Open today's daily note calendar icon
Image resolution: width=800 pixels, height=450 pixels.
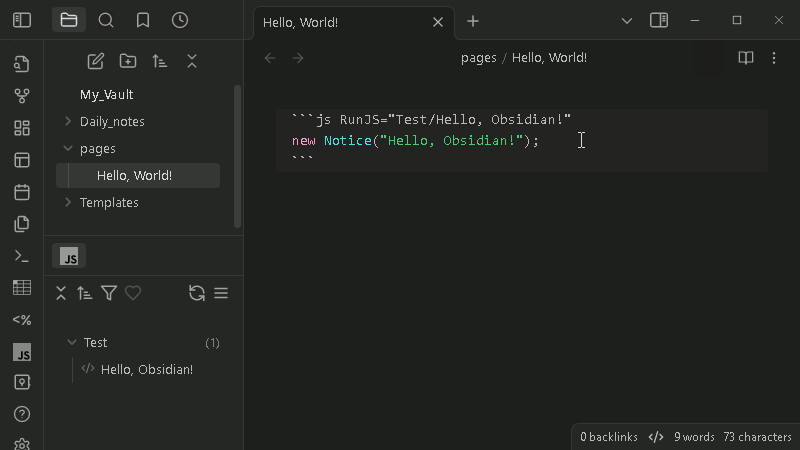pos(21,192)
